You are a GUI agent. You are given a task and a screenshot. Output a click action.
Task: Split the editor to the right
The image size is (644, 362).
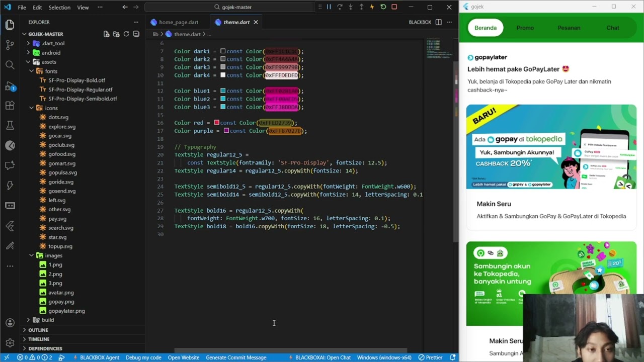coord(438,22)
